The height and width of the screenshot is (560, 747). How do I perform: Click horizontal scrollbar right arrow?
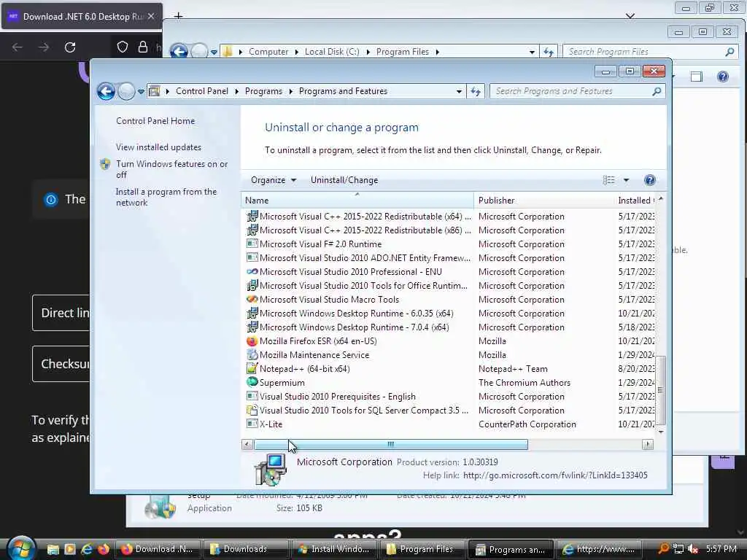coord(648,444)
